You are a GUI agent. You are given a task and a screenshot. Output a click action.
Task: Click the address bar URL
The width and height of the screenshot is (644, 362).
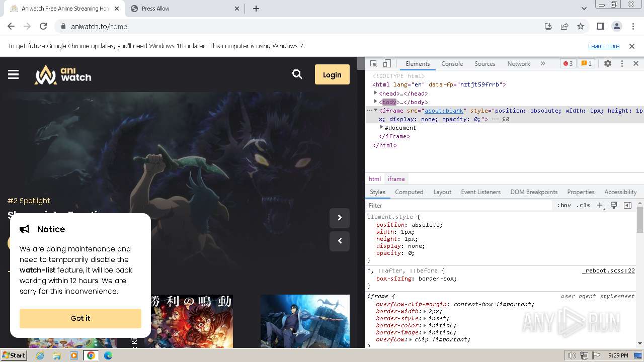tap(99, 27)
